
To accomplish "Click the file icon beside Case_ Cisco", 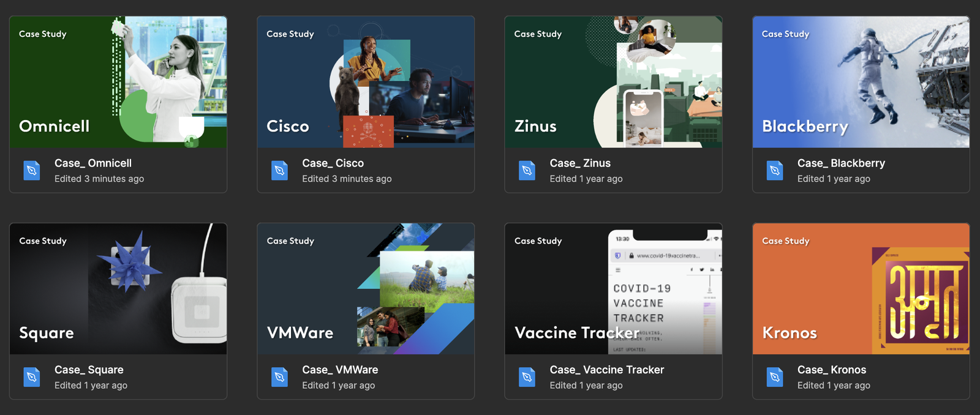I will 279,170.
